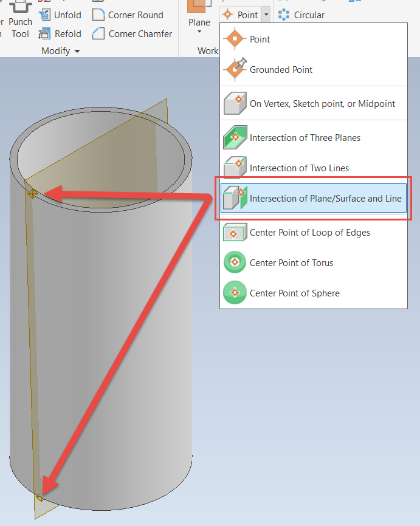Click On Vertex, Sketch point, or Midpoint icon
The width and height of the screenshot is (420, 526).
[x=235, y=103]
